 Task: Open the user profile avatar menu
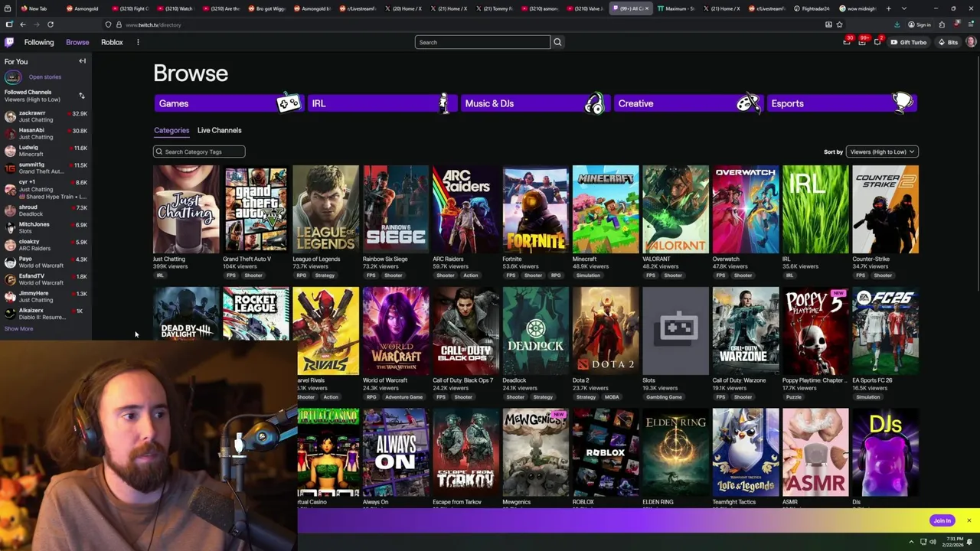(971, 42)
